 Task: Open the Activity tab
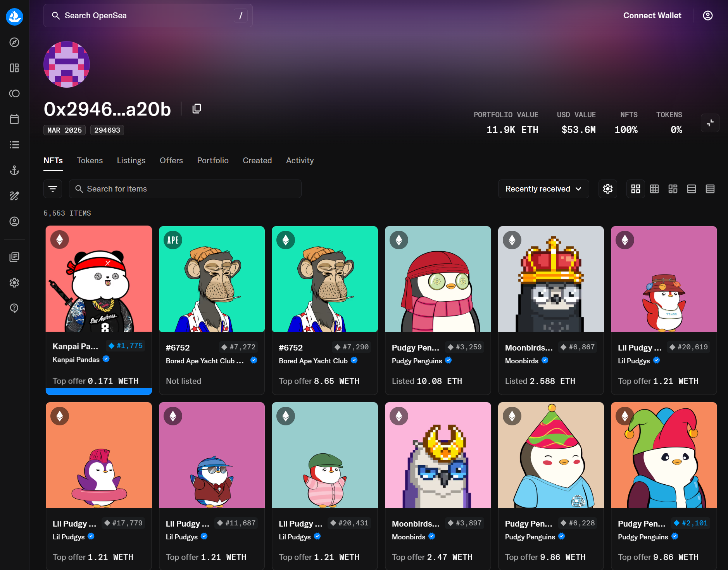click(x=300, y=161)
